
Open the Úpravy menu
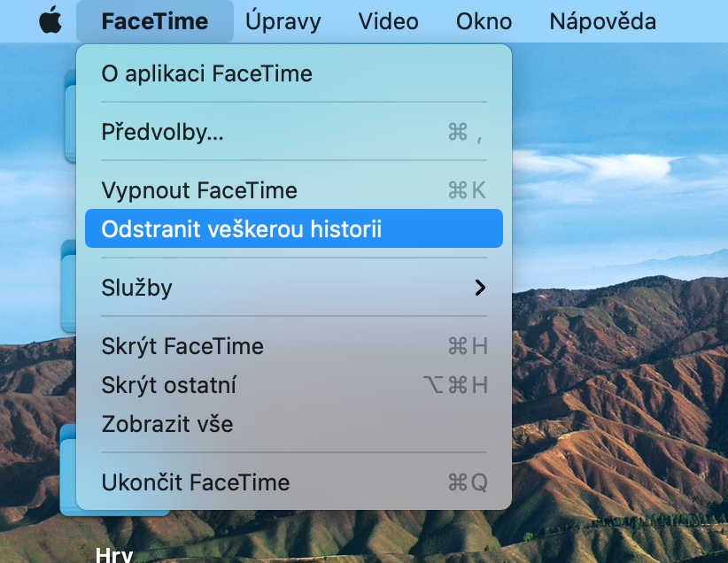(x=283, y=21)
